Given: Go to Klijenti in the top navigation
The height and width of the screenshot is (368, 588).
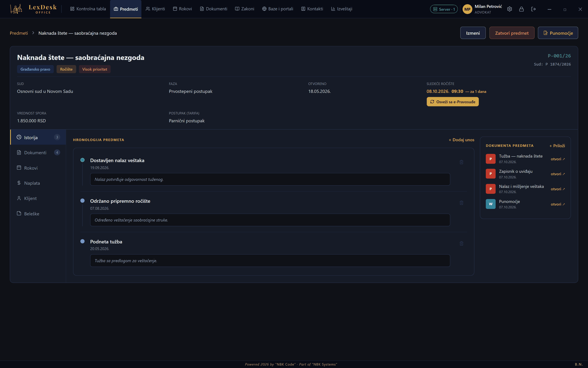Looking at the screenshot, I should click(155, 9).
